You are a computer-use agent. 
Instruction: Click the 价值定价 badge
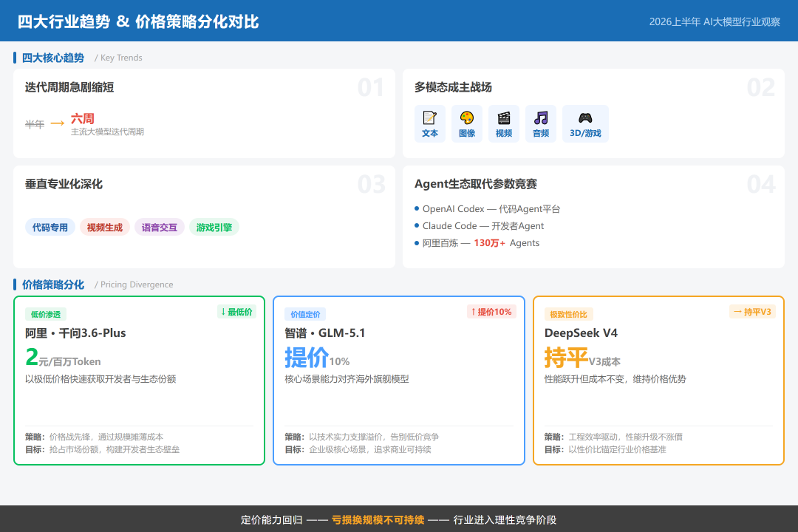click(x=305, y=314)
